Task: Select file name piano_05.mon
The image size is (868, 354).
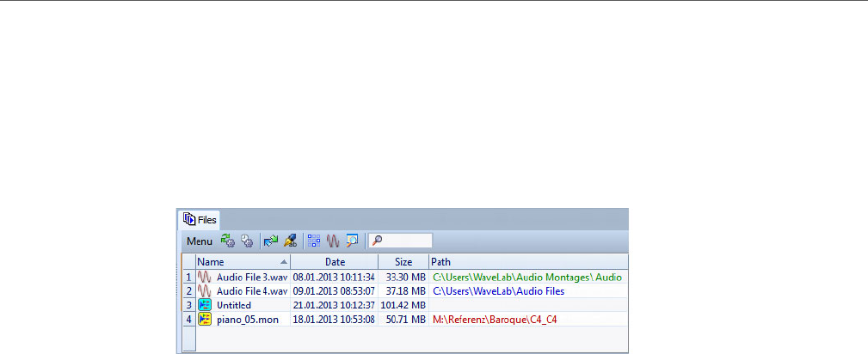Action: click(248, 320)
